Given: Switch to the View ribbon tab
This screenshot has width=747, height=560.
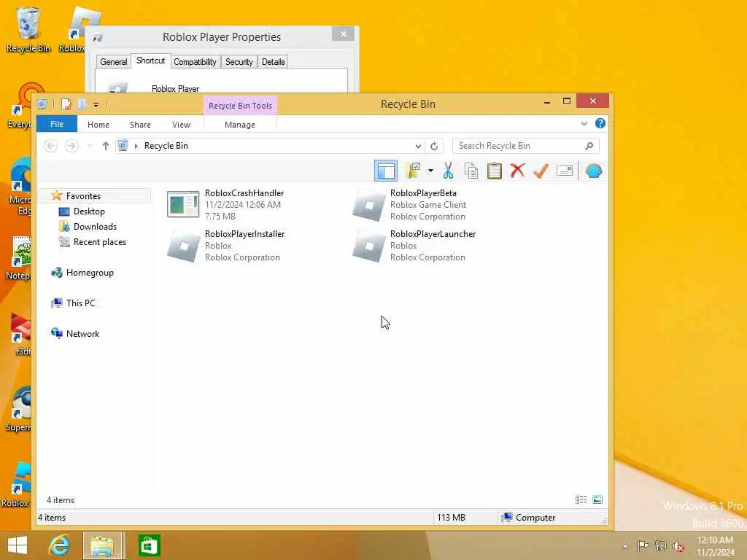Looking at the screenshot, I should pos(181,124).
